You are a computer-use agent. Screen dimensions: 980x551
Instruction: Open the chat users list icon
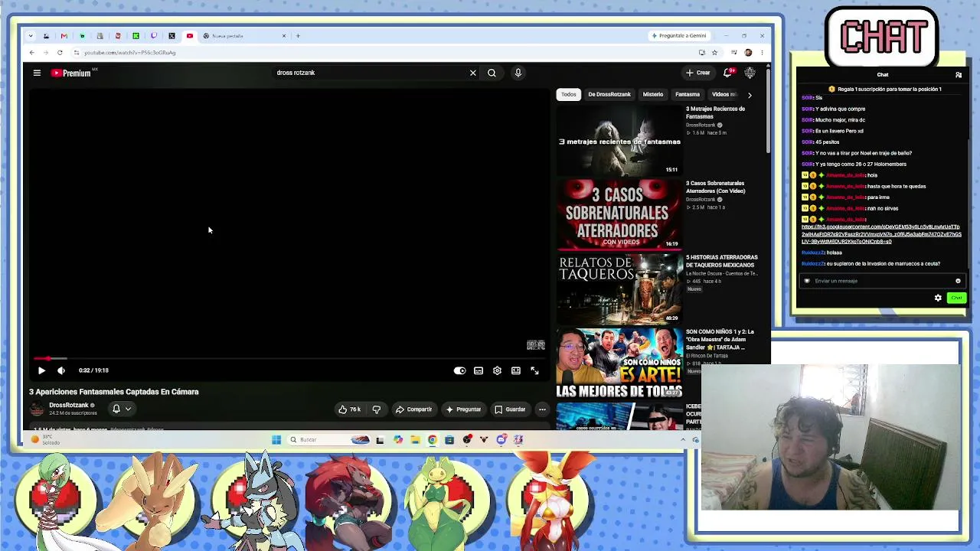pos(958,75)
